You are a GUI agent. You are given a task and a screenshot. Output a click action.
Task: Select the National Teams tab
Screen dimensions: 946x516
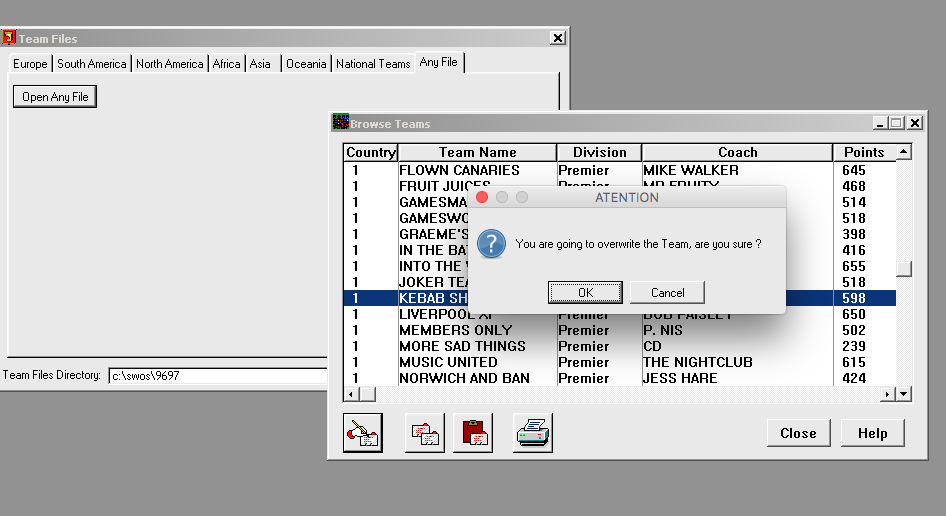[x=373, y=64]
